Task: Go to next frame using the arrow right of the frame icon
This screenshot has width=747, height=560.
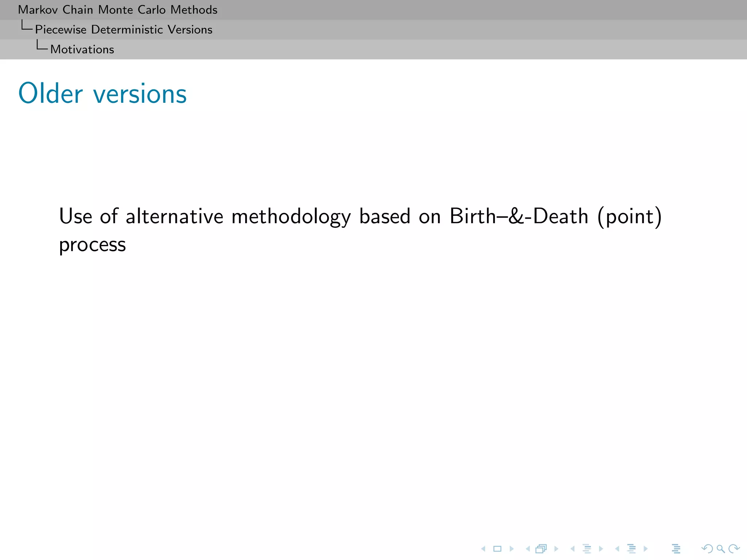Action: [556, 549]
